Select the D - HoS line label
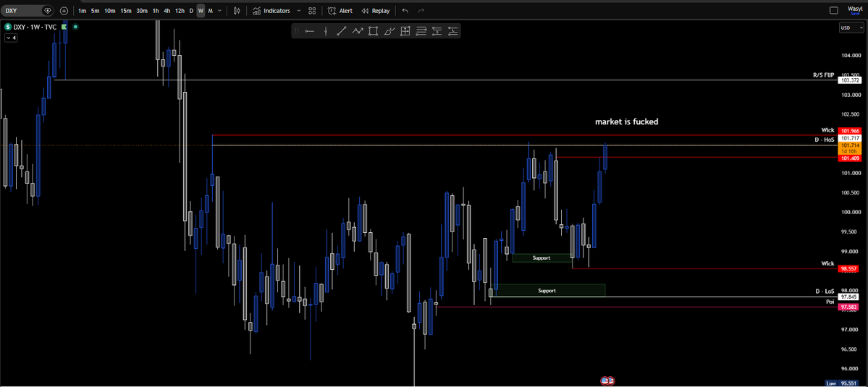Screen dimensions: 868x387 [x=825, y=140]
